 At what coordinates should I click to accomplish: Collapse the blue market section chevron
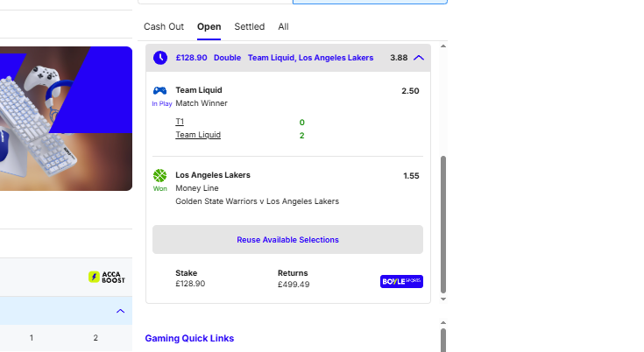(x=120, y=311)
